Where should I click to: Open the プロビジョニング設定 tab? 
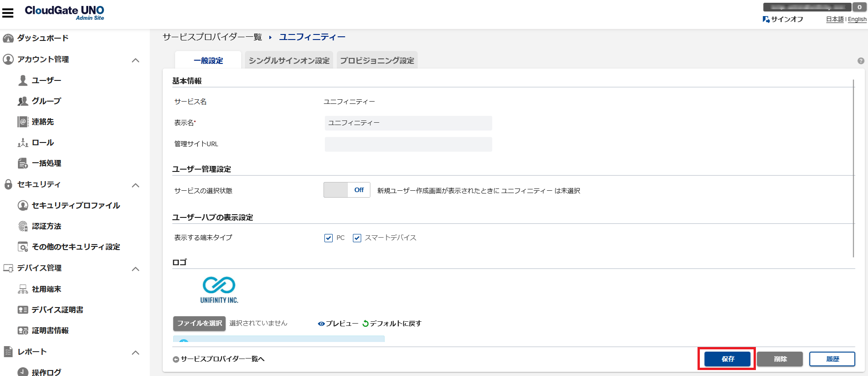(x=377, y=61)
